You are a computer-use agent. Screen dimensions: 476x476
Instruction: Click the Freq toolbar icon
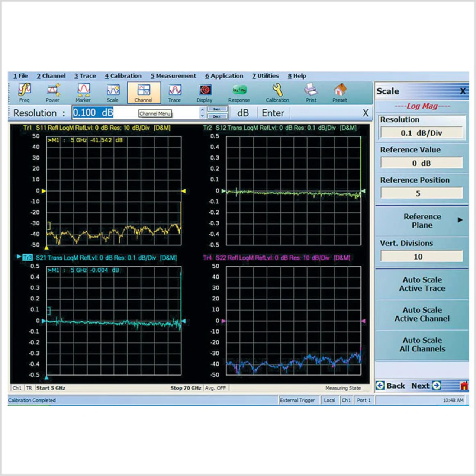pos(25,92)
